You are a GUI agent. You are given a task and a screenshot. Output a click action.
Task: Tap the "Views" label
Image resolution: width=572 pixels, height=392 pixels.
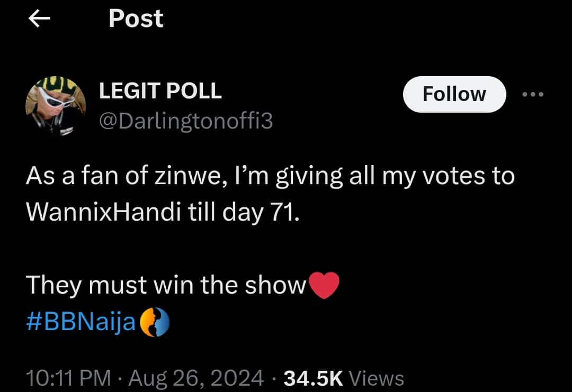click(x=378, y=378)
